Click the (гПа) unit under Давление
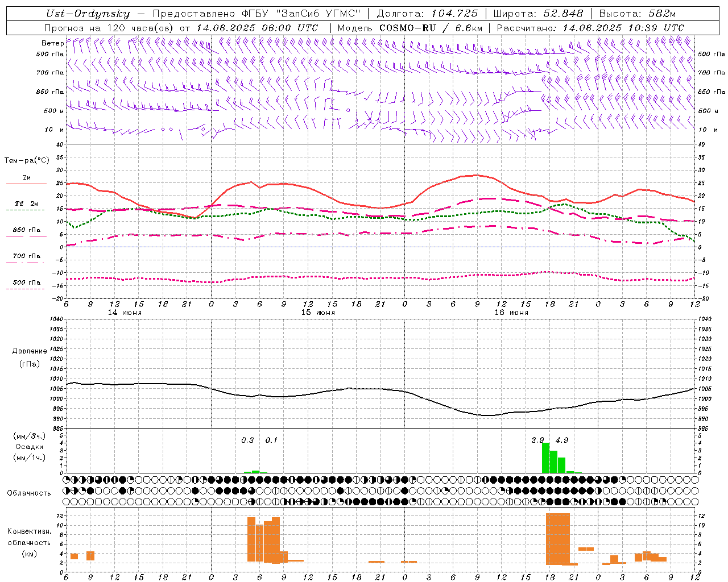 (x=30, y=364)
